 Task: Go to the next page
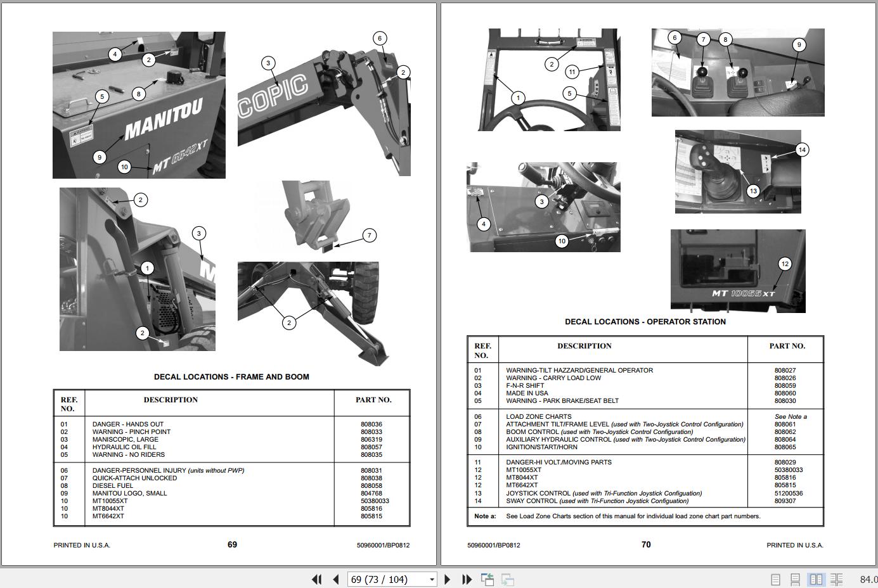[448, 579]
